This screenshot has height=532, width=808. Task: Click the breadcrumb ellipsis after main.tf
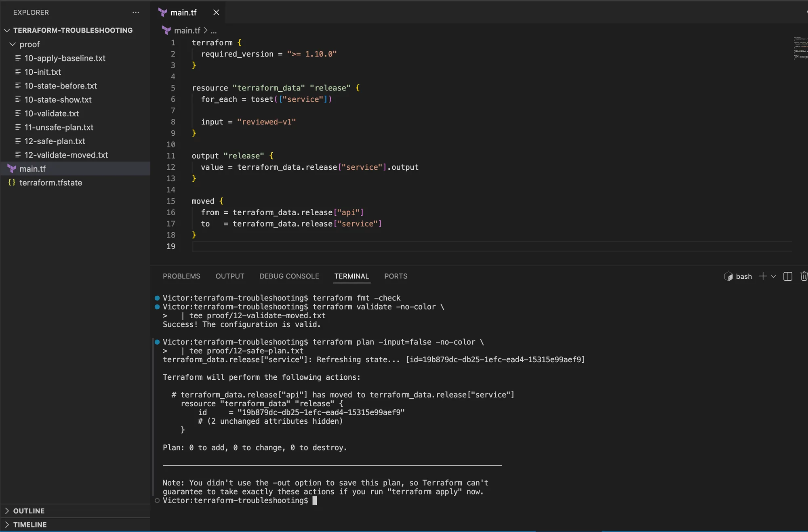pos(213,31)
